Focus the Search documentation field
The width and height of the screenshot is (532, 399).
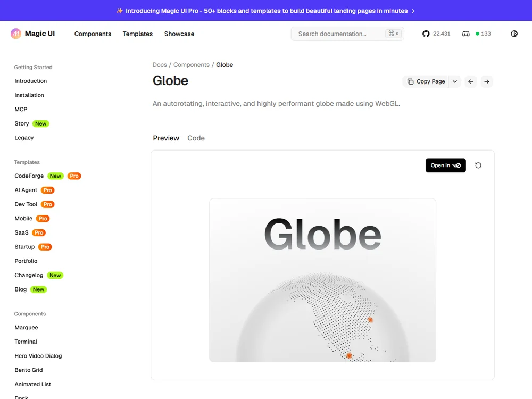pyautogui.click(x=347, y=34)
